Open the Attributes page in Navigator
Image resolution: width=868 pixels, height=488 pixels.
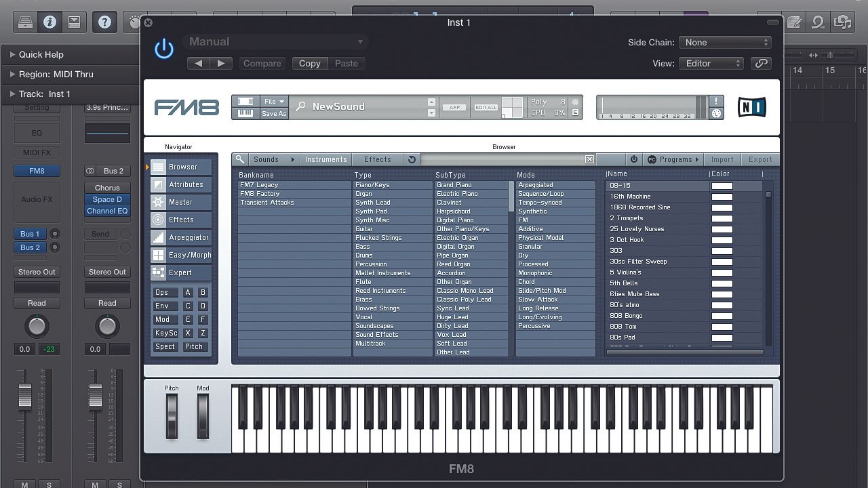click(x=181, y=184)
